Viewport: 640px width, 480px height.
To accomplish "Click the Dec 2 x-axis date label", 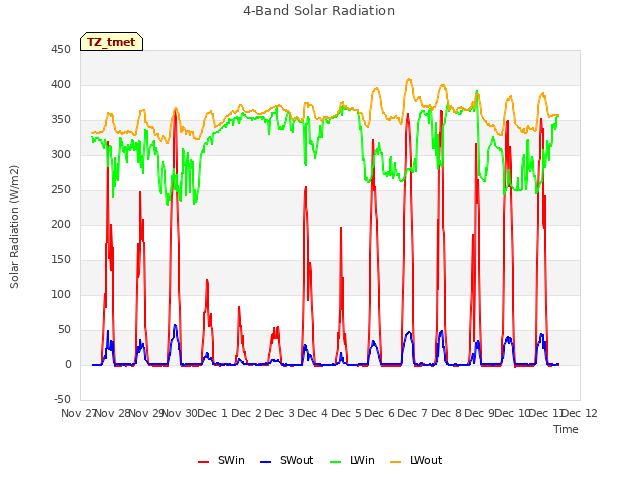I will point(246,413).
